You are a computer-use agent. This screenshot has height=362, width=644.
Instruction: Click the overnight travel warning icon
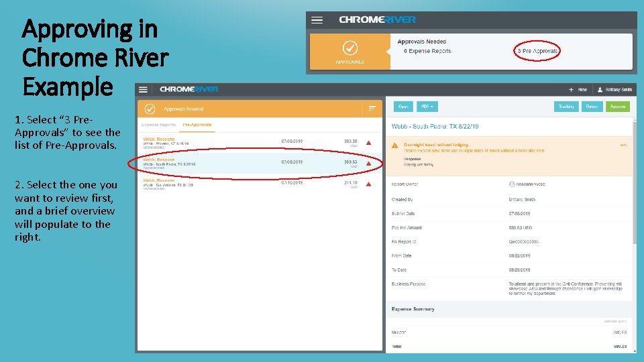[x=394, y=145]
